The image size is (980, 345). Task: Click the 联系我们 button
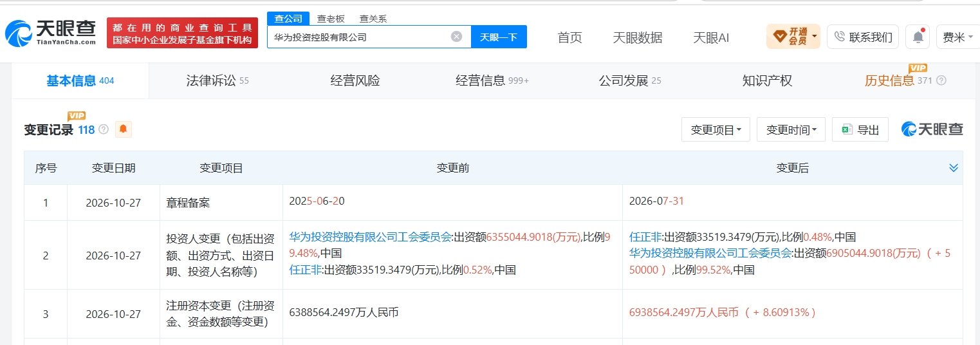pos(863,37)
